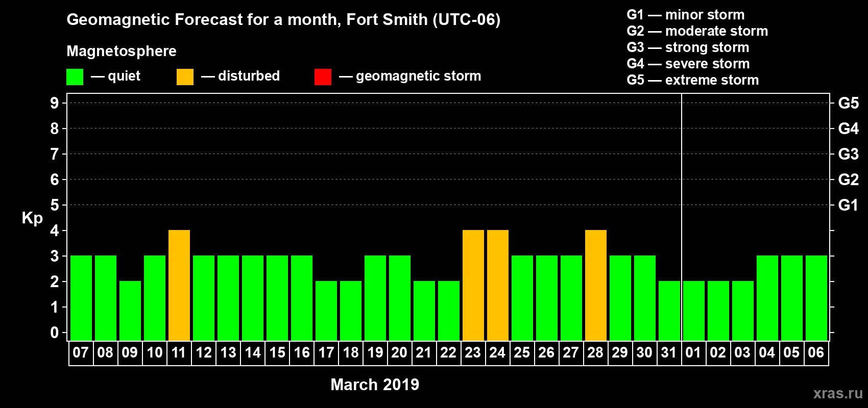This screenshot has width=868, height=408.
Task: Click date label 06 on the axis
Action: click(x=816, y=352)
